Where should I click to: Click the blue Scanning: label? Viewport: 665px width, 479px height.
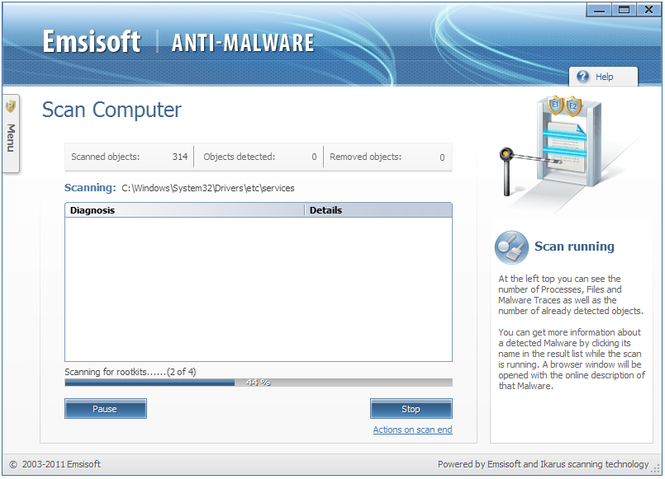90,188
